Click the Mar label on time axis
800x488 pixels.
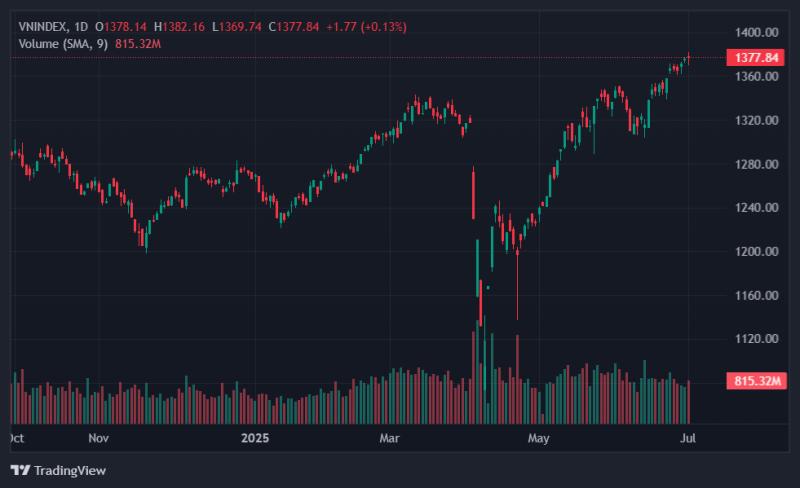[x=389, y=438]
